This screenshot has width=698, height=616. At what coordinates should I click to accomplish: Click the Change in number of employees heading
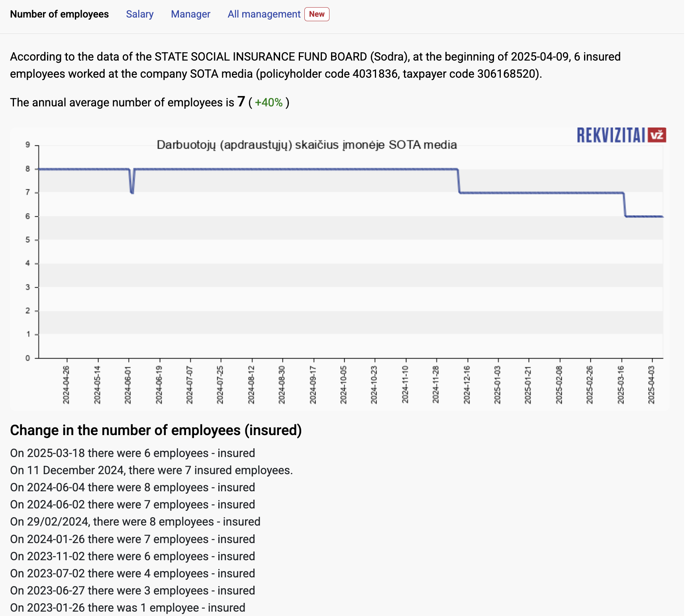pyautogui.click(x=156, y=430)
